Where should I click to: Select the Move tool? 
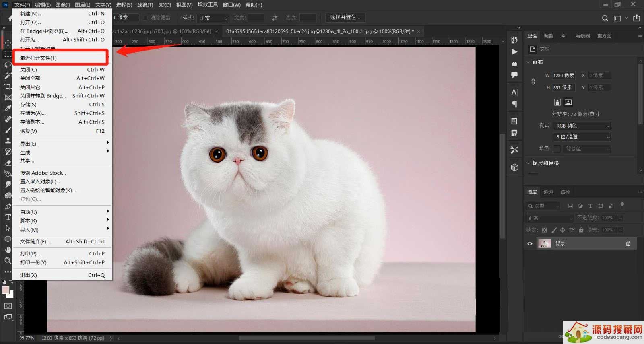(8, 43)
